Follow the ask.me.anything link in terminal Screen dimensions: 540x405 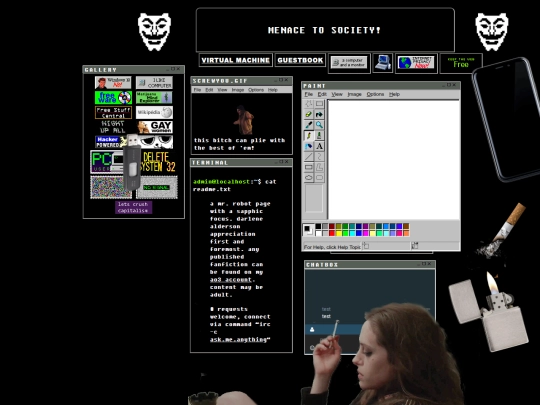coord(238,340)
